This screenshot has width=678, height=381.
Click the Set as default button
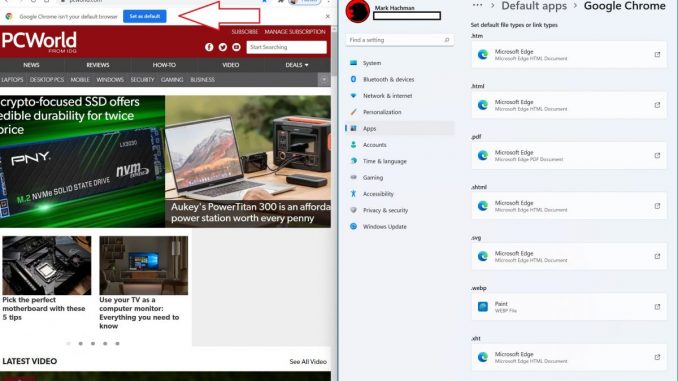point(145,16)
